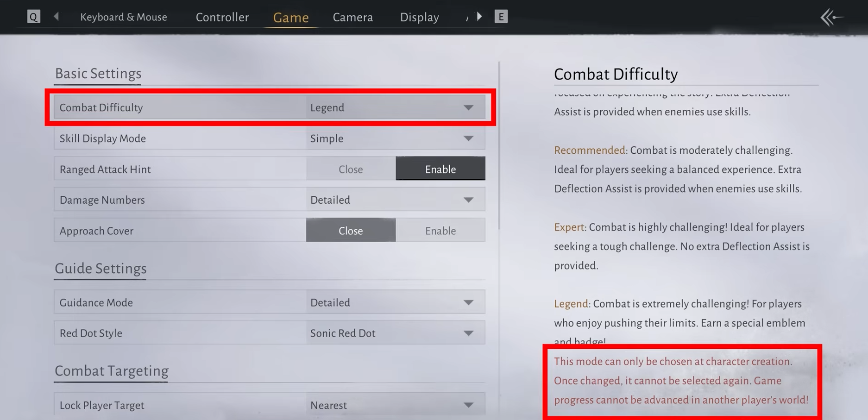Expand the Red Dot Style dropdown
The width and height of the screenshot is (868, 420).
pyautogui.click(x=396, y=333)
